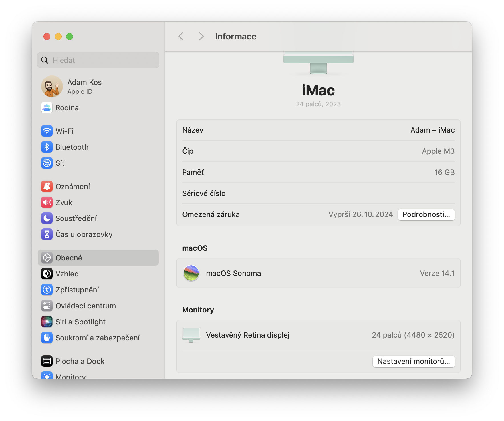This screenshot has width=504, height=421.
Task: Open Zpřístupnění accessibility label
Action: tap(77, 290)
